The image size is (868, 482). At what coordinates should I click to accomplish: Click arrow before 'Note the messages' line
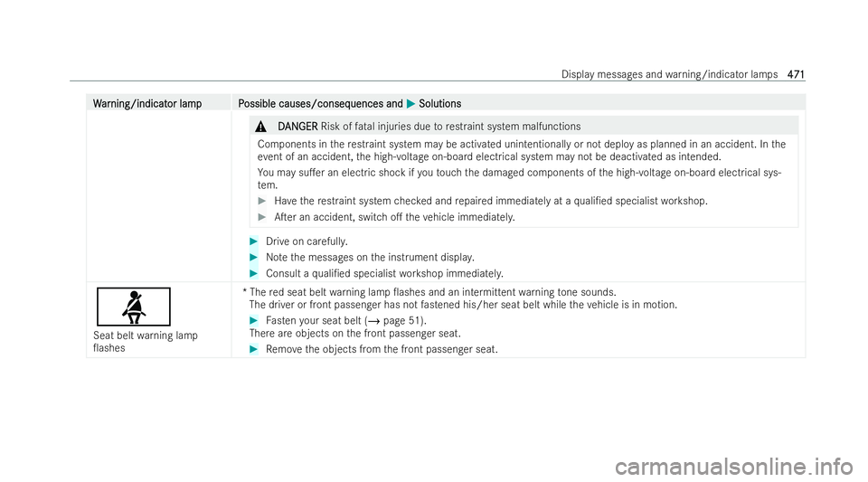coord(253,258)
